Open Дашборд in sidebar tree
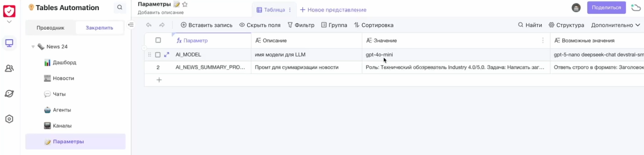 pos(75,63)
